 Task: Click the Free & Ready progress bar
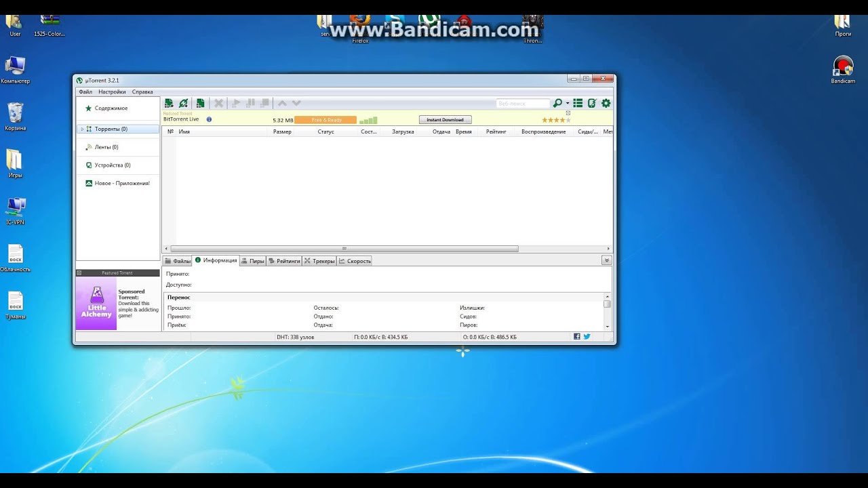click(325, 120)
